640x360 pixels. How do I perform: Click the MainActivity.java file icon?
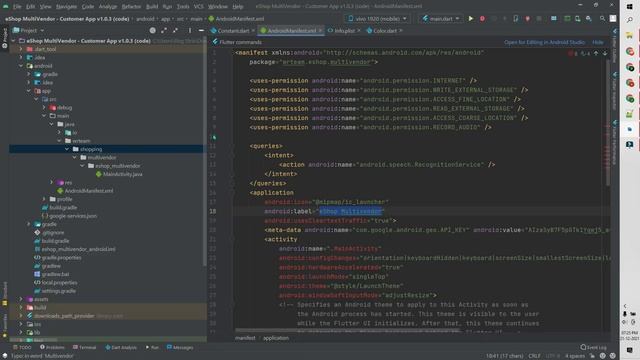point(98,174)
